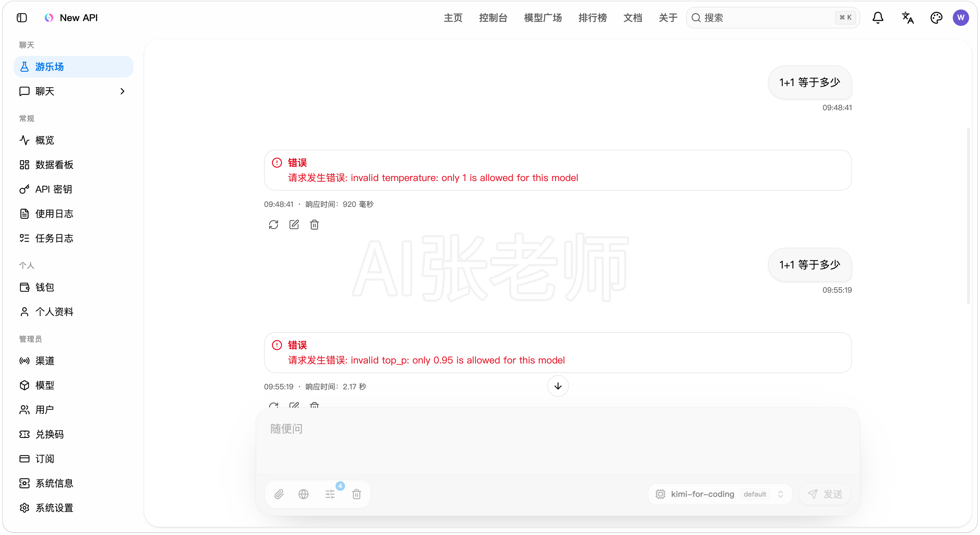Open 模型广场 in top navigation

[x=542, y=18]
